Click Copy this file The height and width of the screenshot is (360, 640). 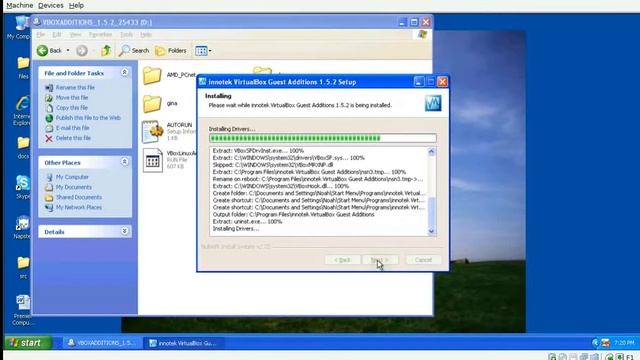point(72,108)
